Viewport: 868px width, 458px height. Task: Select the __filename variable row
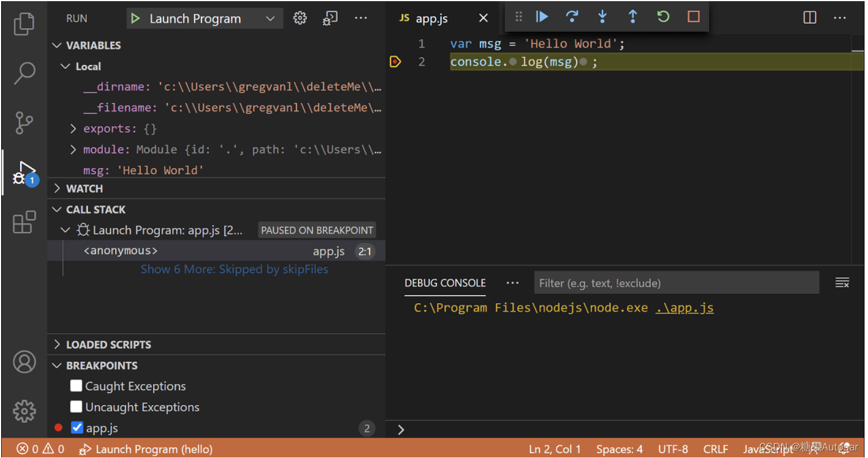(216, 108)
